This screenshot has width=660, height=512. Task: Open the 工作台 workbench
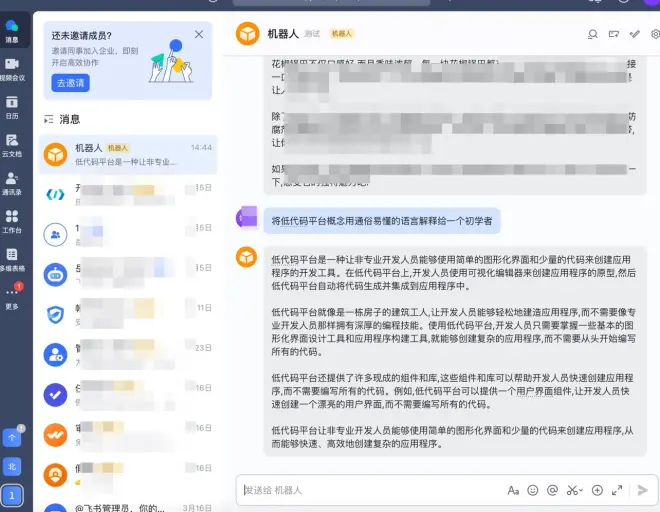tap(12, 220)
